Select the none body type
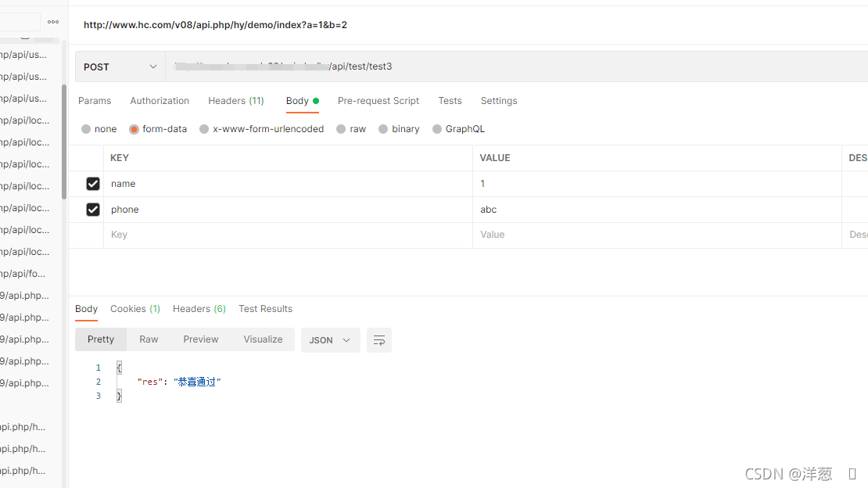 (86, 129)
